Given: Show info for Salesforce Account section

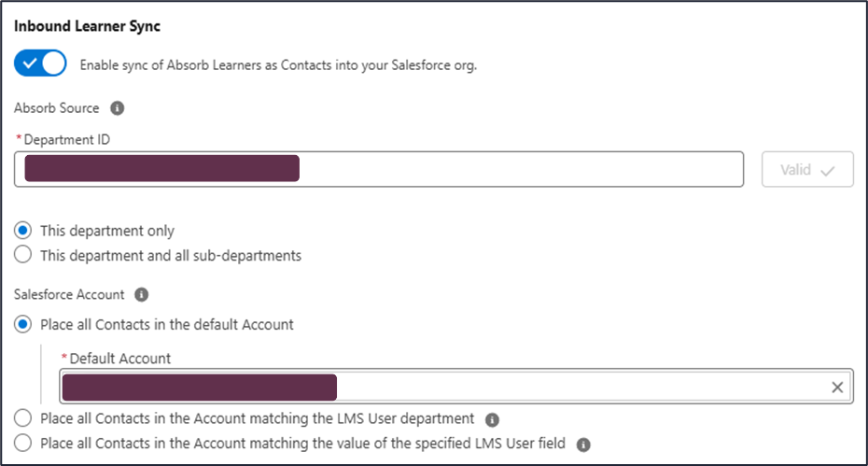Looking at the screenshot, I should point(142,295).
